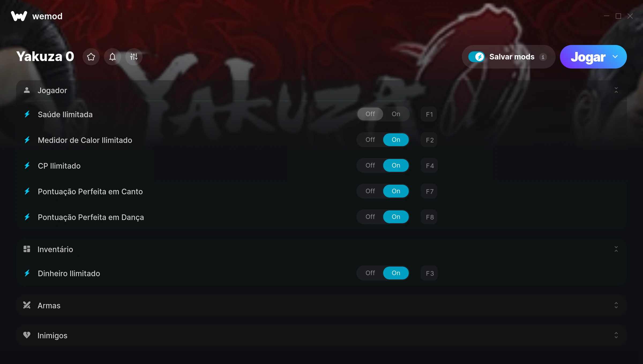Screen dimensions: 643x364
Task: Click the Inimigos broken heart icon
Action: coord(27,335)
